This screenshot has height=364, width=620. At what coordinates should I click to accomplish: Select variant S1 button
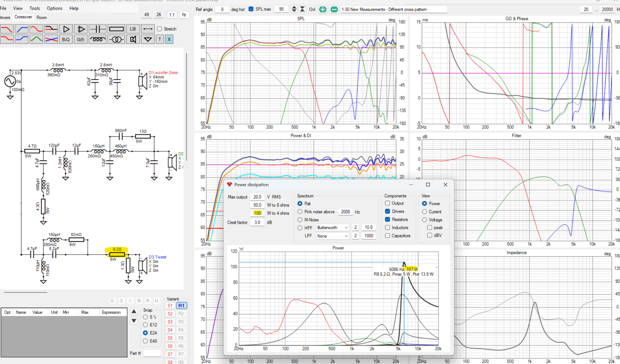[170, 306]
